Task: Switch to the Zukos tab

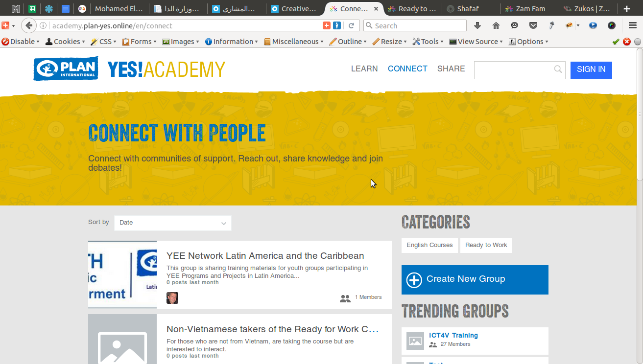Action: (x=588, y=9)
